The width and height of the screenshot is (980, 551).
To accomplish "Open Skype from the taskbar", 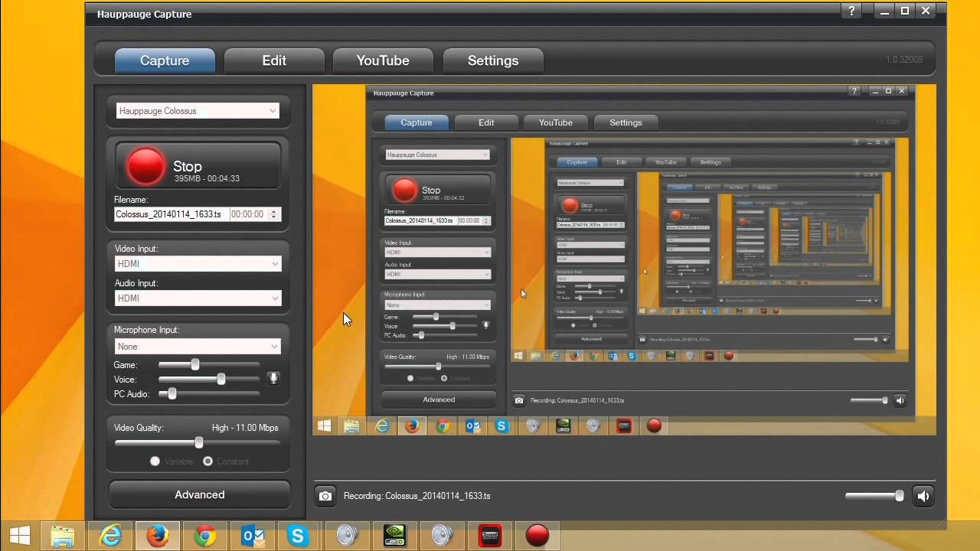I will pyautogui.click(x=297, y=536).
